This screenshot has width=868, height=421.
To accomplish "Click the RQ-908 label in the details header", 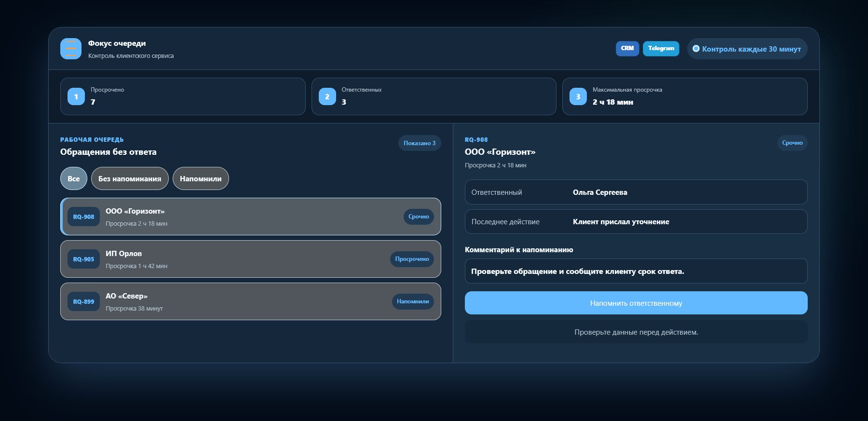I will 476,139.
